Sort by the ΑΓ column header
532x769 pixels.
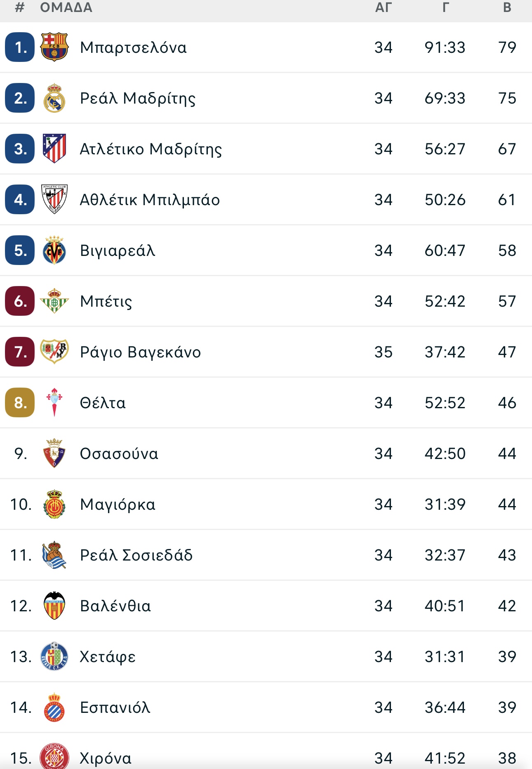(383, 7)
